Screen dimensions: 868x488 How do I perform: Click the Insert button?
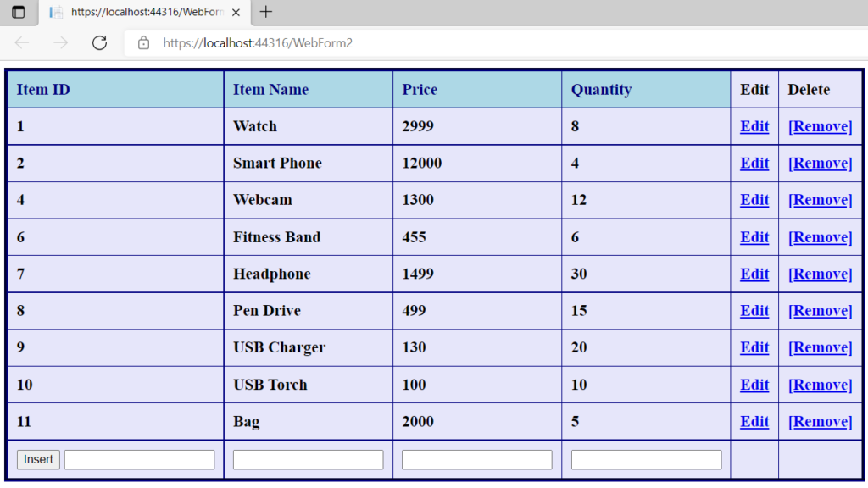37,458
